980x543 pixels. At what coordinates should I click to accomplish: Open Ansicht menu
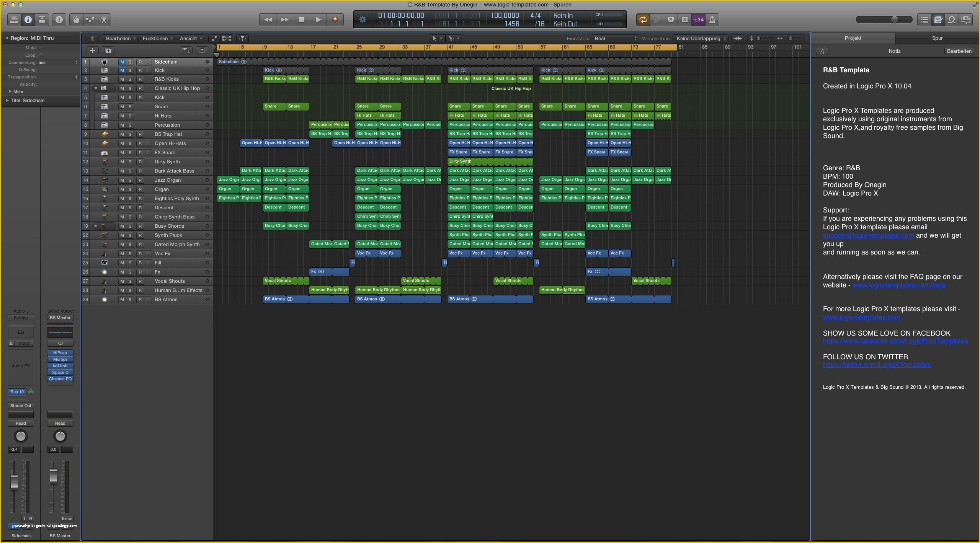click(x=191, y=38)
